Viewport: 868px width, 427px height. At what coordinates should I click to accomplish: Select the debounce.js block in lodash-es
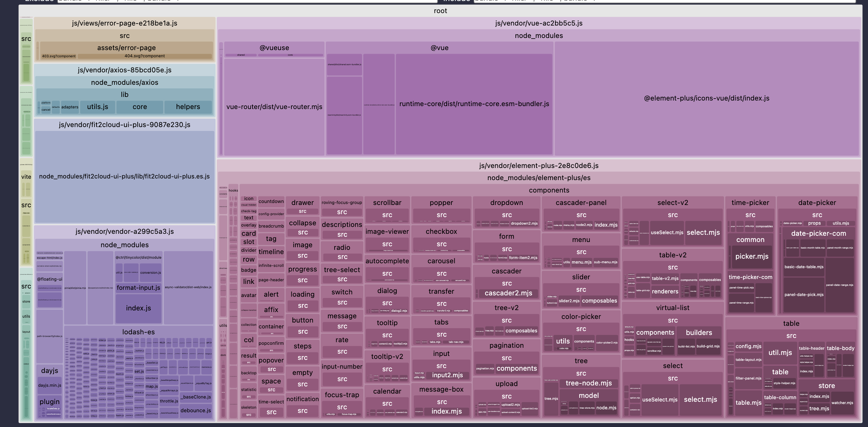click(196, 411)
